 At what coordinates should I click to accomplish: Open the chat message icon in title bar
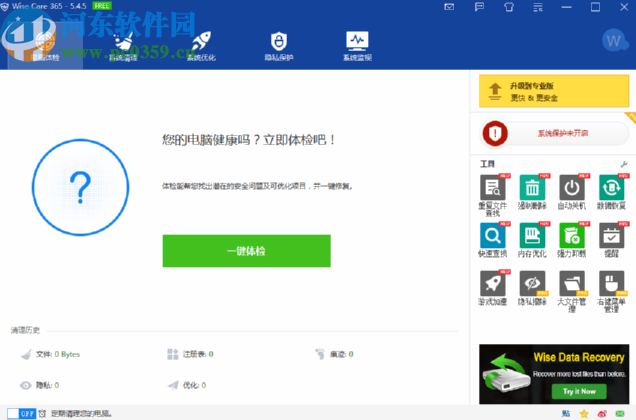tap(479, 6)
